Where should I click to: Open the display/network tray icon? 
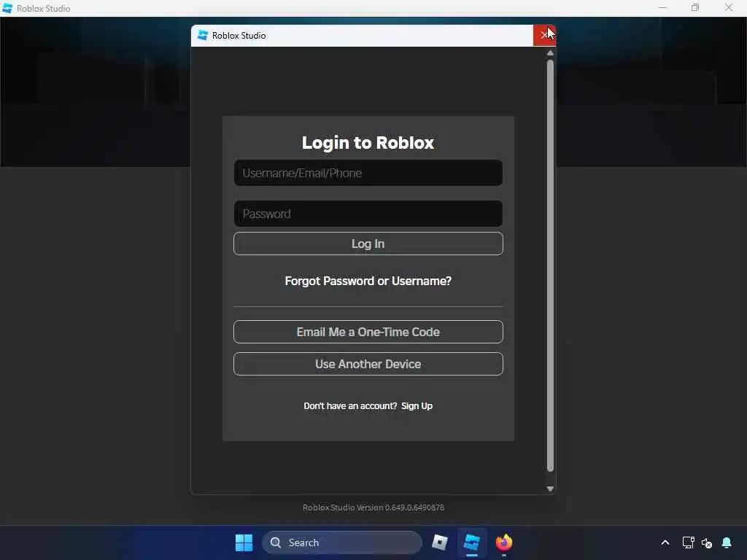(688, 542)
